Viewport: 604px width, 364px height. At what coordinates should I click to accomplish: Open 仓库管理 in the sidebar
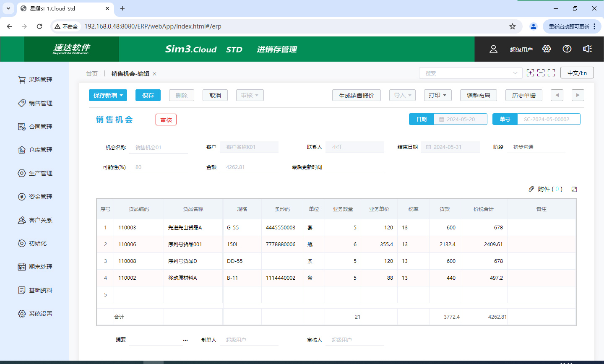(x=40, y=150)
